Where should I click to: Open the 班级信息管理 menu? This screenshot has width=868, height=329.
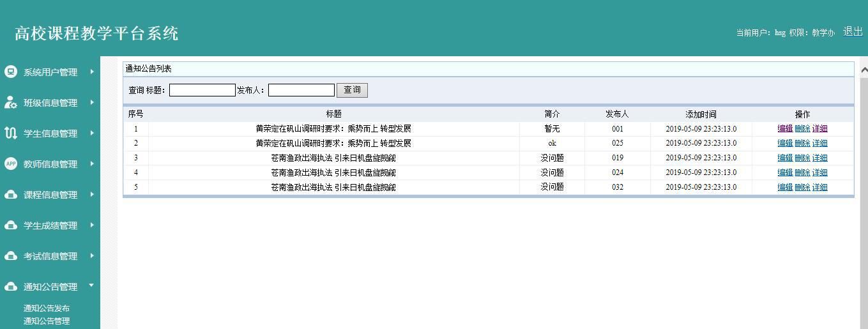tap(50, 103)
